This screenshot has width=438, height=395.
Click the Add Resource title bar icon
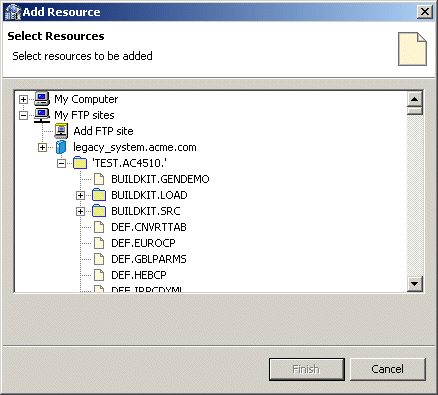13,12
